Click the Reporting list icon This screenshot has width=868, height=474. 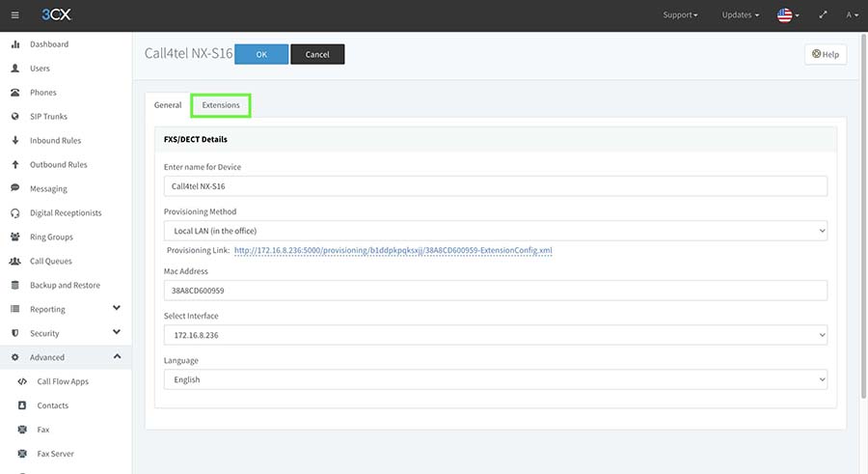(15, 309)
